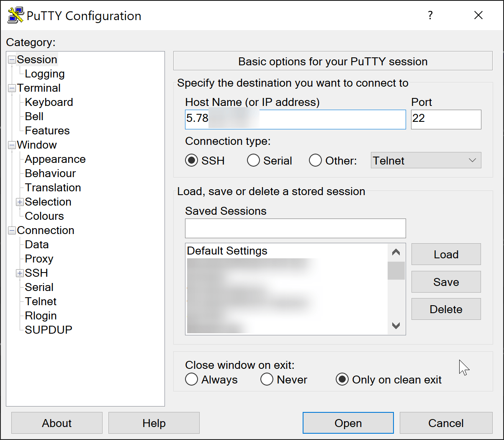Click the Delete session button
The width and height of the screenshot is (504, 440).
tap(446, 309)
